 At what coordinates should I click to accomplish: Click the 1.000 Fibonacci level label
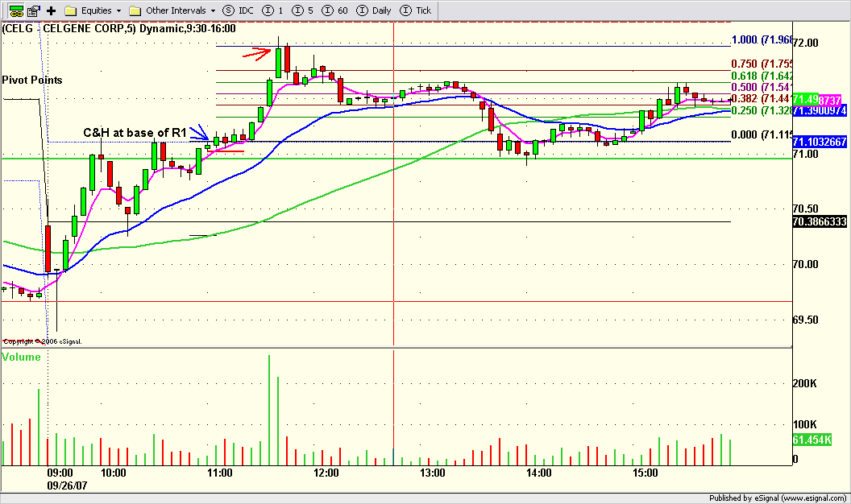pos(762,39)
